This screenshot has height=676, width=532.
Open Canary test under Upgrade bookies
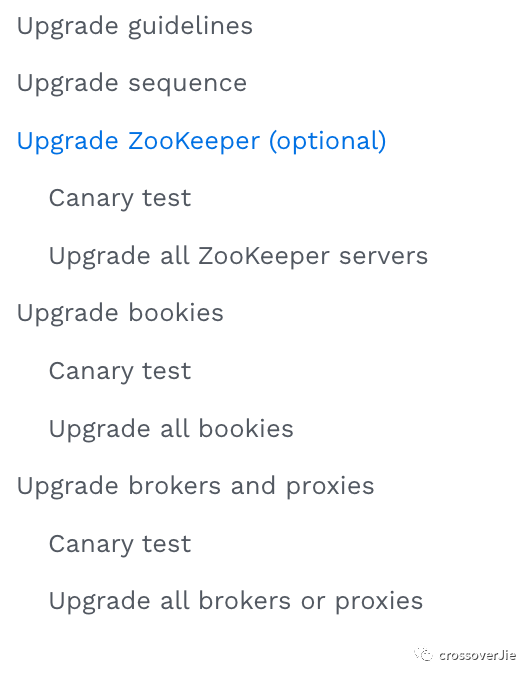pyautogui.click(x=120, y=372)
